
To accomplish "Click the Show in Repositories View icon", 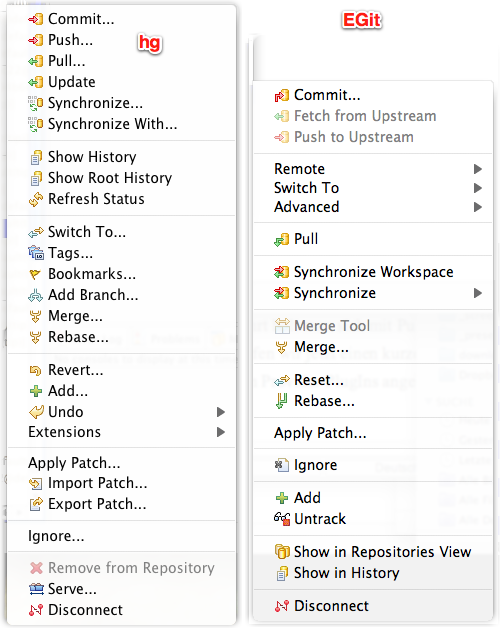I will [282, 552].
